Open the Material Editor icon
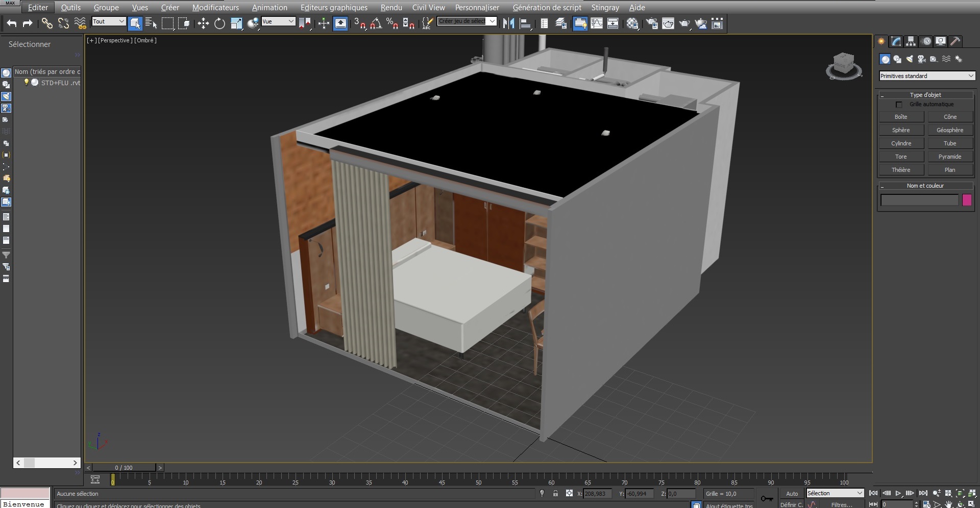980x508 pixels. [x=632, y=23]
